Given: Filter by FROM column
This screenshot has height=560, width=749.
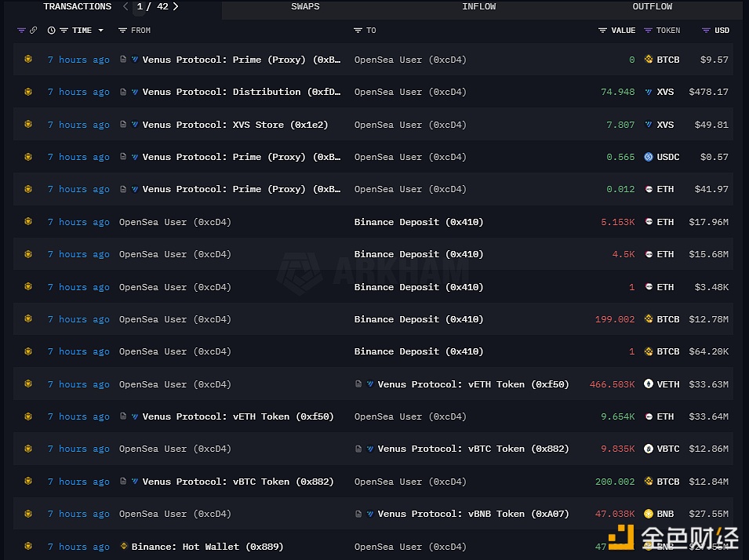Looking at the screenshot, I should click(123, 31).
